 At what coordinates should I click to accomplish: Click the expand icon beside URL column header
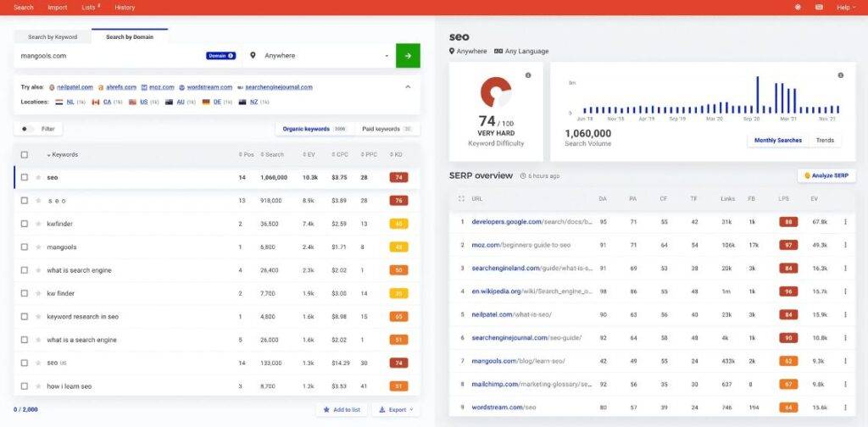461,199
